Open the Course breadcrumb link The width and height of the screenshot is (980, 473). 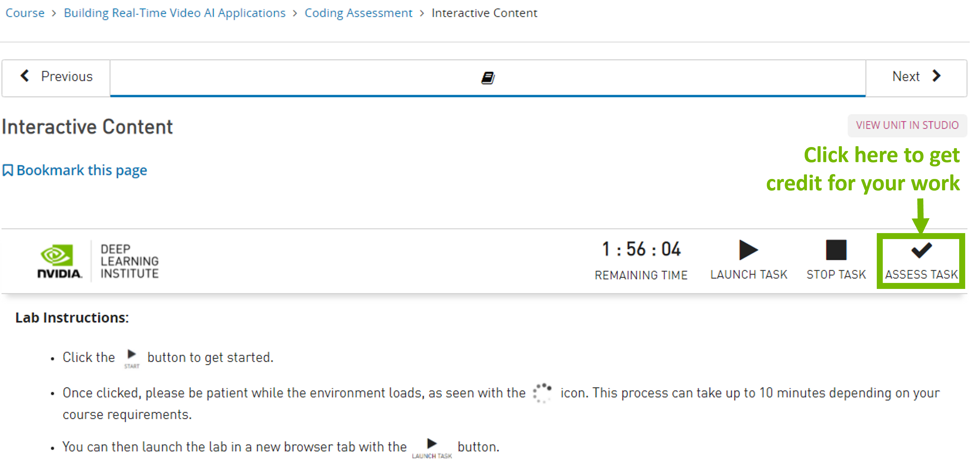25,13
